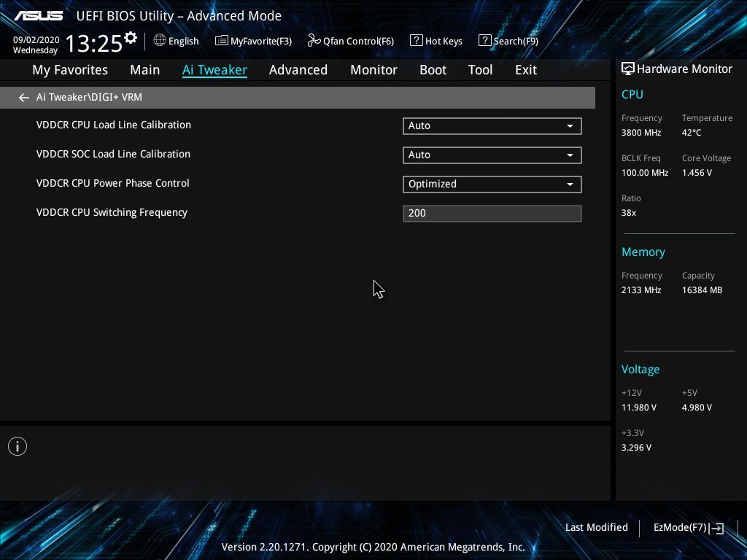Image resolution: width=747 pixels, height=560 pixels.
Task: Click the Core Voltage 1.456 V value
Action: pos(697,173)
